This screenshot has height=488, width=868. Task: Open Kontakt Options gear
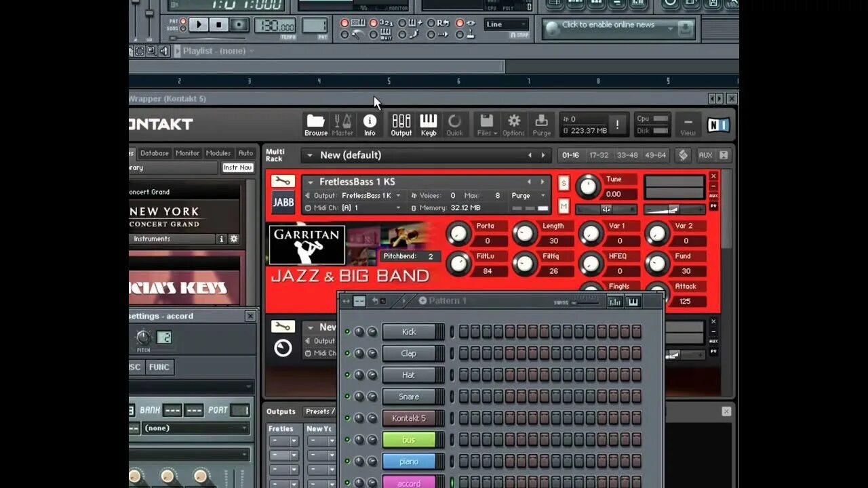[514, 125]
